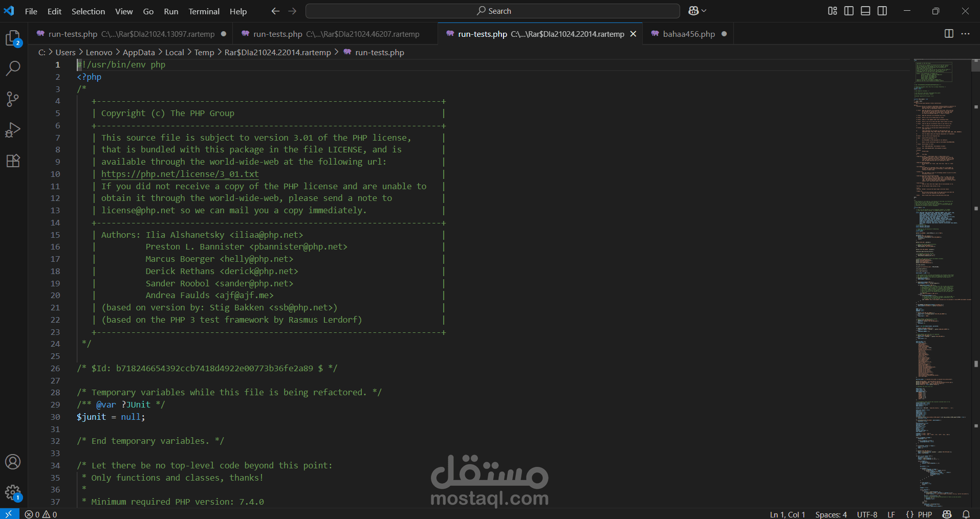
Task: Click the Accounts icon in activity bar
Action: 13,462
